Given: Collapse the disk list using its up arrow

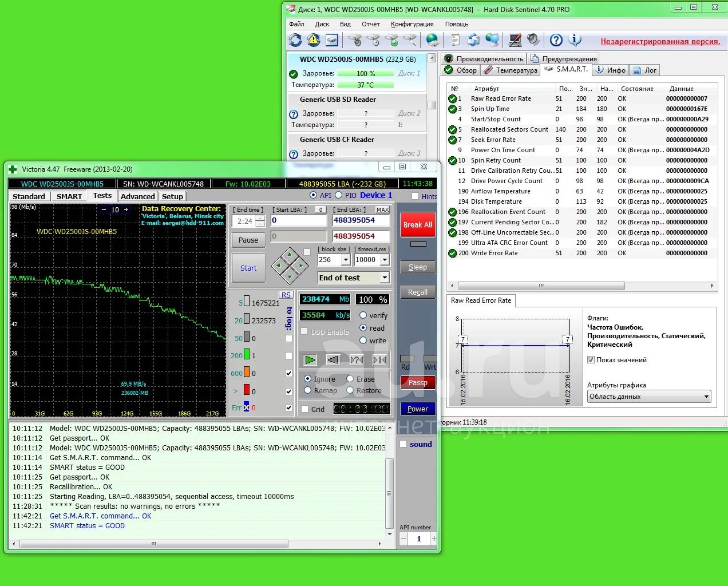Looking at the screenshot, I should click(432, 58).
